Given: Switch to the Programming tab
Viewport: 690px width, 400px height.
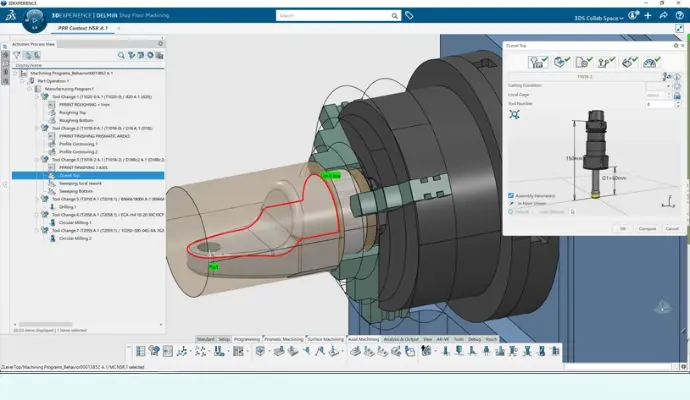Looking at the screenshot, I should tap(247, 339).
